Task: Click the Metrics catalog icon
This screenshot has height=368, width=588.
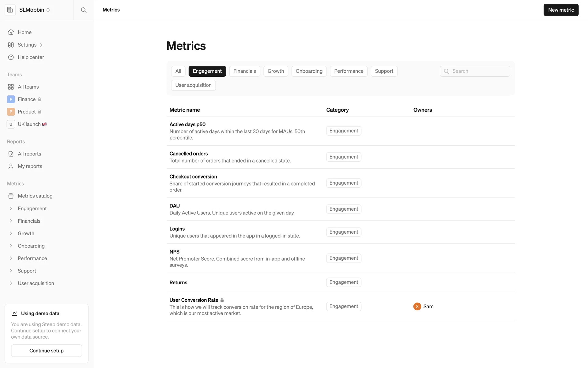Action: (11, 196)
